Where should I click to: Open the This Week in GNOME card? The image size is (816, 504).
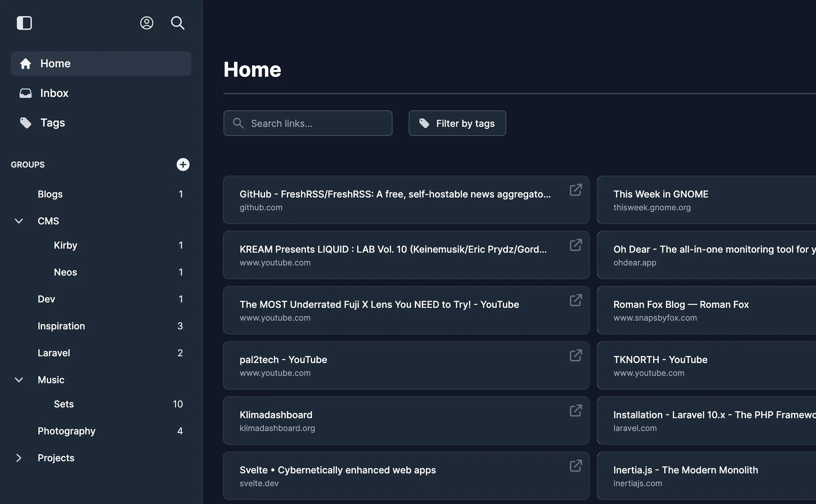click(x=706, y=200)
